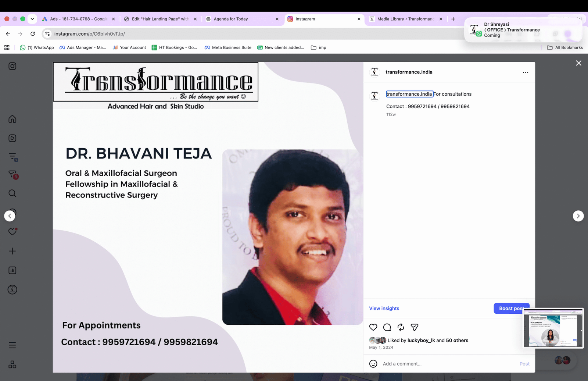The height and width of the screenshot is (381, 588).
Task: Open the Chrome apps grid in the bookmarks bar
Action: [x=7, y=47]
